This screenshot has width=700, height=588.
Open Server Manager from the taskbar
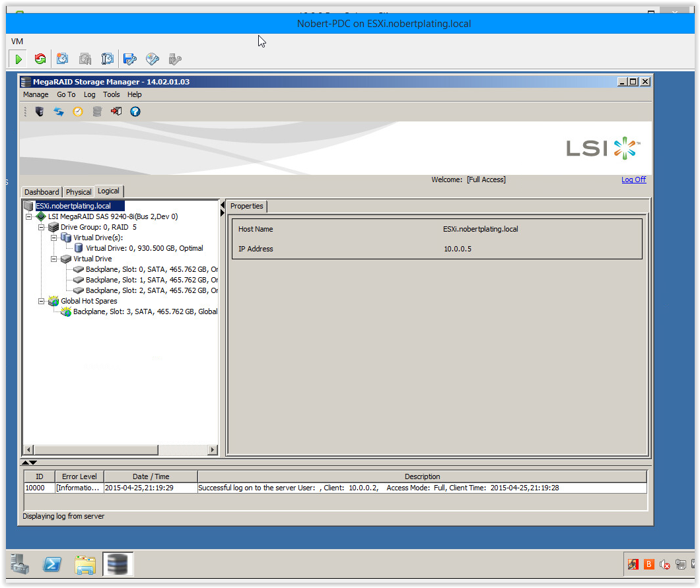coord(20,564)
